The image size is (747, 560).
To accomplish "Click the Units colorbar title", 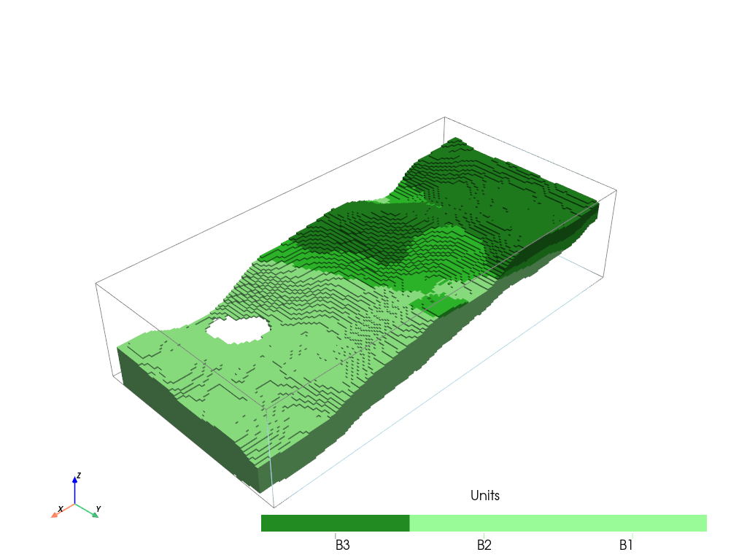I will [485, 495].
